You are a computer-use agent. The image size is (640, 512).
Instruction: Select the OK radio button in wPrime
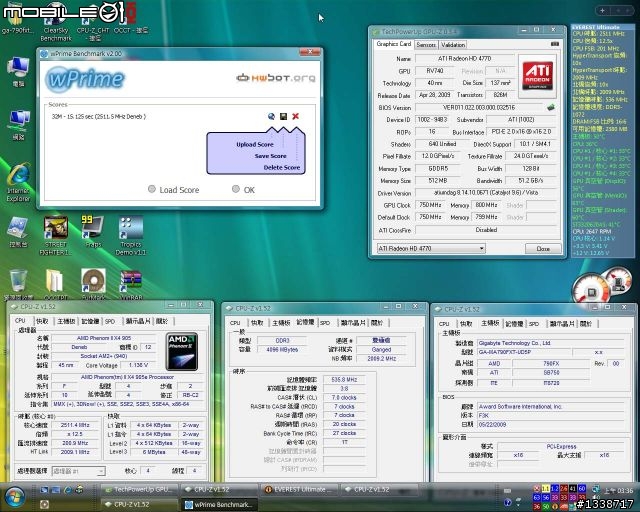[x=236, y=189]
